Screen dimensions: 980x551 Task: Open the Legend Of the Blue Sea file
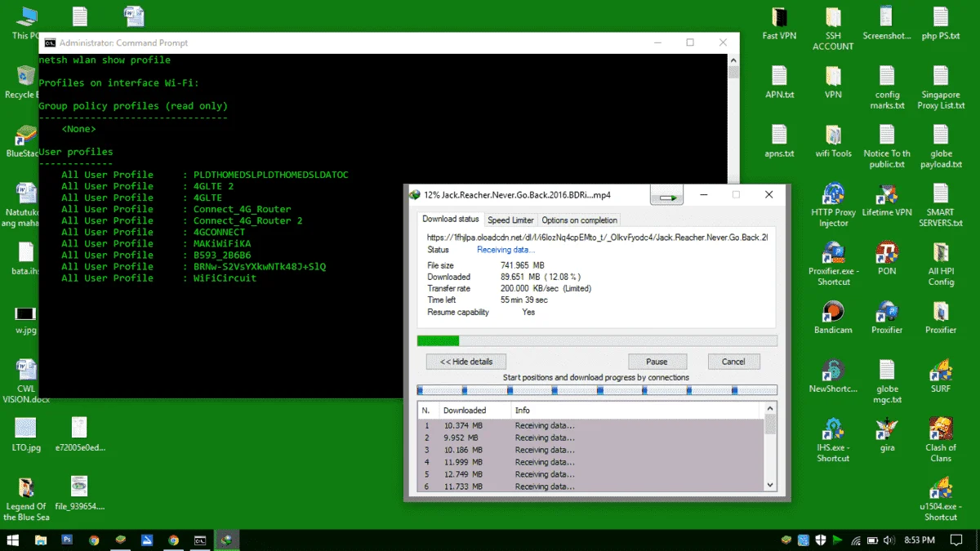26,500
